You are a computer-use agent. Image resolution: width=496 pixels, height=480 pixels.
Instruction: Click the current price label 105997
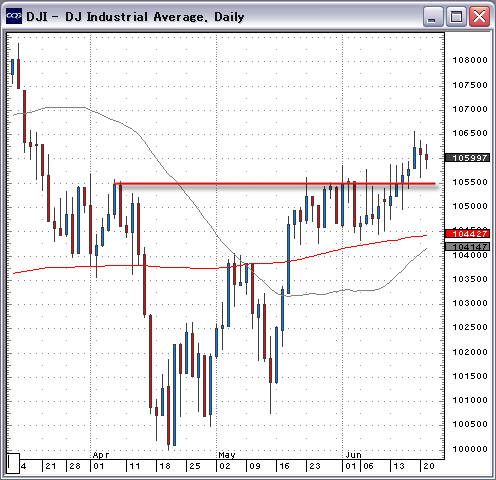[468, 158]
